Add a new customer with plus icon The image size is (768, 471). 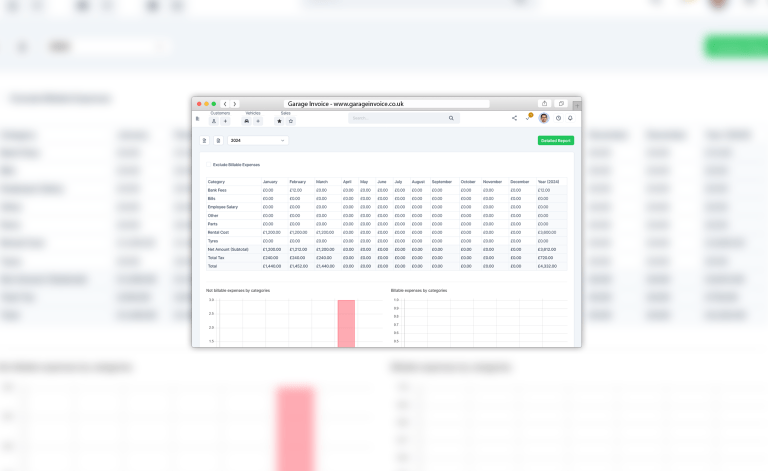tap(225, 121)
